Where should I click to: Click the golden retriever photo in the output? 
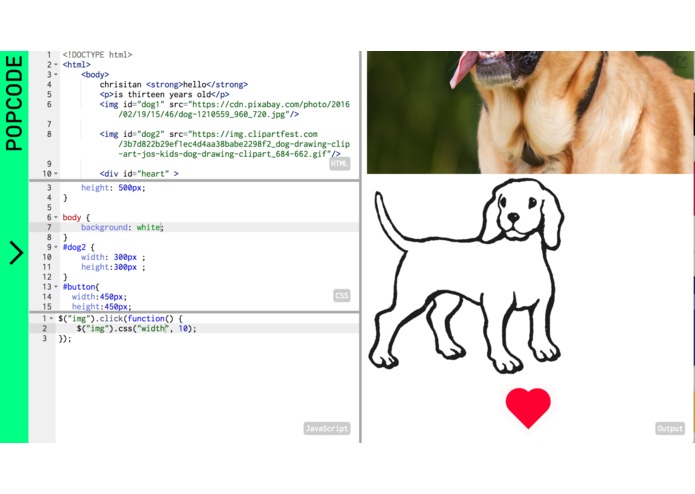(530, 112)
